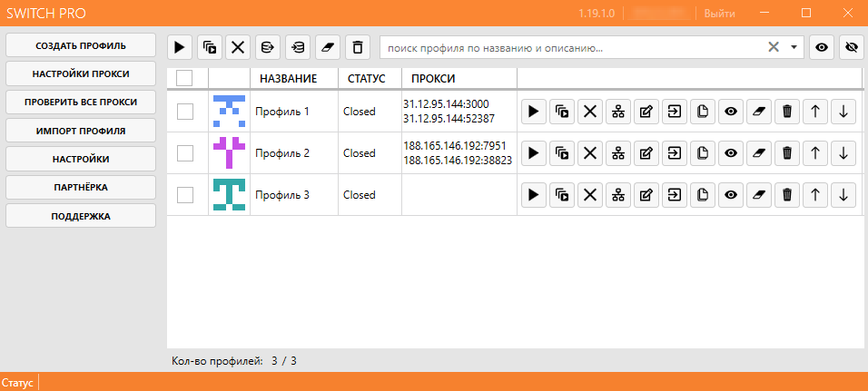Click export arrow icon for Профиль 2
The width and height of the screenshot is (868, 391).
675,153
